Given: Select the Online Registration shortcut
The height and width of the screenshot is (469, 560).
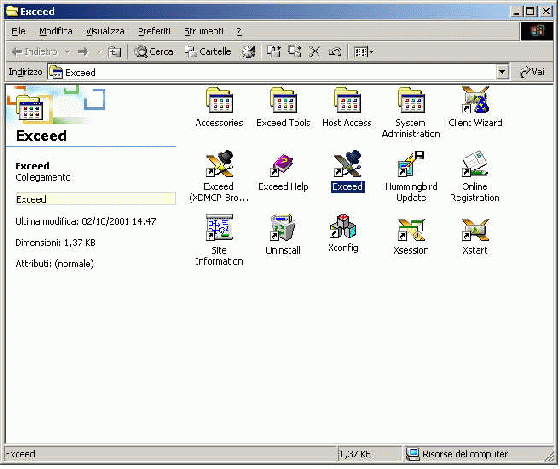Looking at the screenshot, I should [475, 176].
